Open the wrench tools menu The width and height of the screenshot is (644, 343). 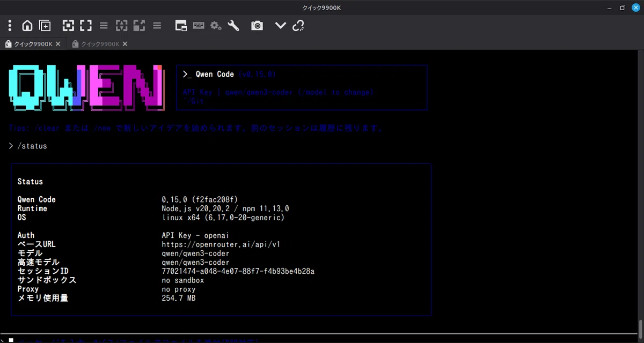click(x=233, y=25)
